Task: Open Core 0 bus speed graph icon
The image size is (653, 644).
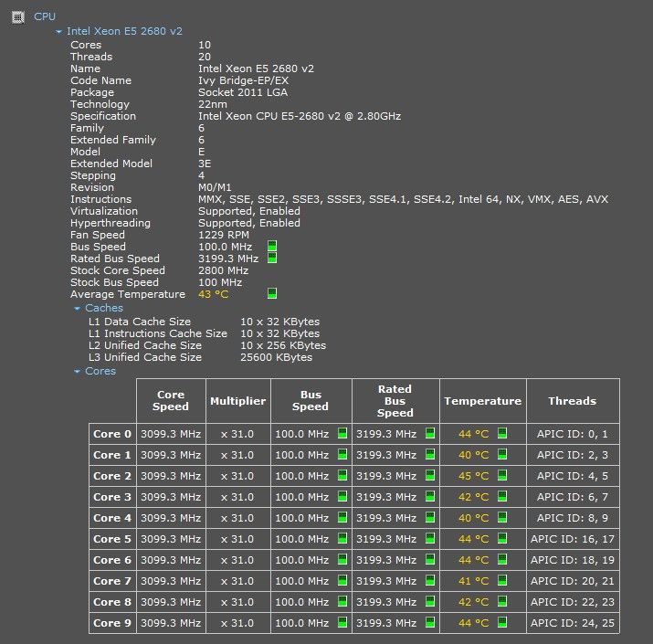Action: [342, 433]
